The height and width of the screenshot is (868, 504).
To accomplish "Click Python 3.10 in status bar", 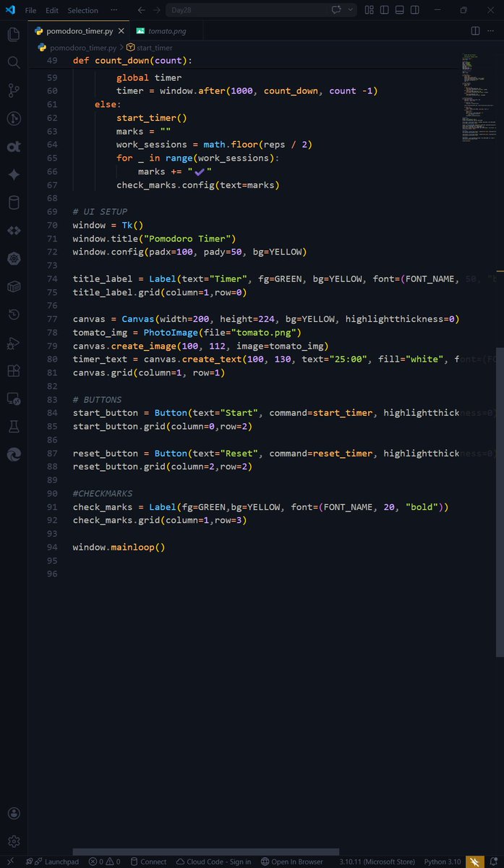I will coord(443,861).
